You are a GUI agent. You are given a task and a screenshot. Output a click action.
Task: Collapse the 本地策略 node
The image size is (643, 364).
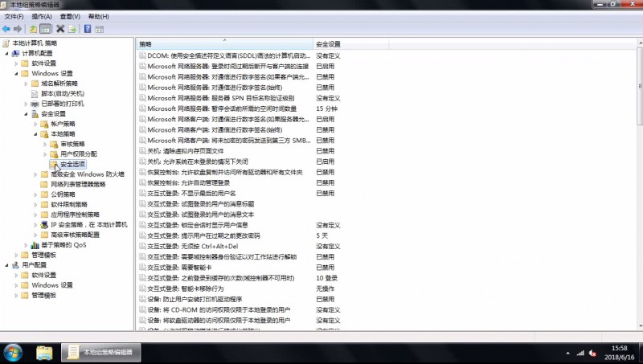point(35,134)
